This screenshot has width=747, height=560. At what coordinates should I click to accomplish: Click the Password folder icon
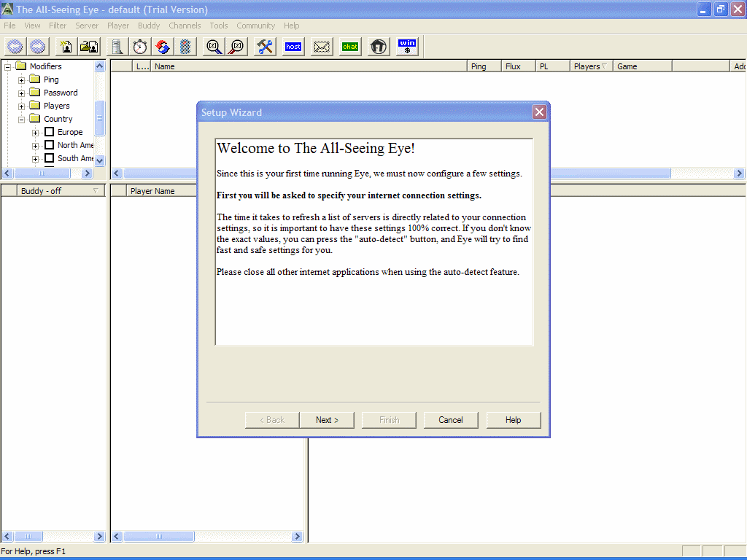point(35,92)
